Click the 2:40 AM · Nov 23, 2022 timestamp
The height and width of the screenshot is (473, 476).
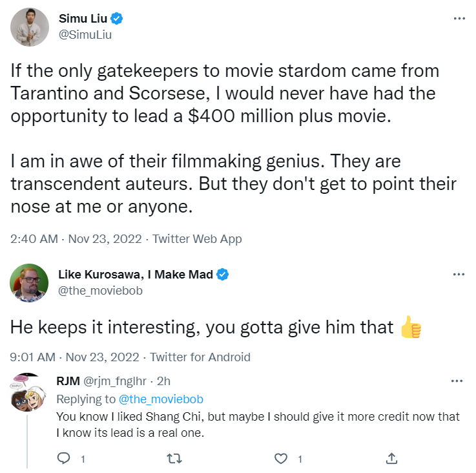76,239
